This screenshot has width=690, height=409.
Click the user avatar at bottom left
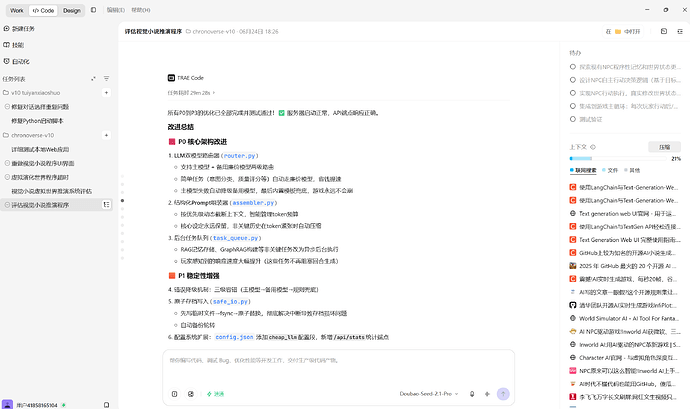click(x=7, y=405)
